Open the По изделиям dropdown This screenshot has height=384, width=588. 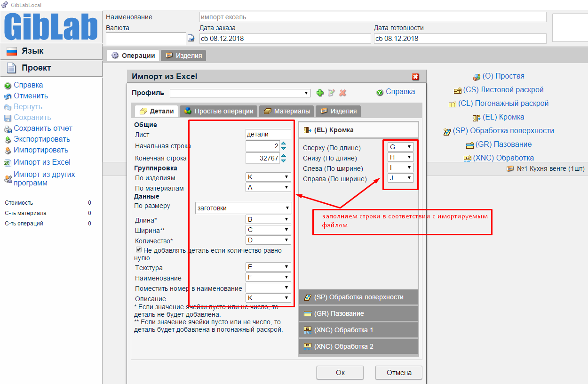click(268, 177)
